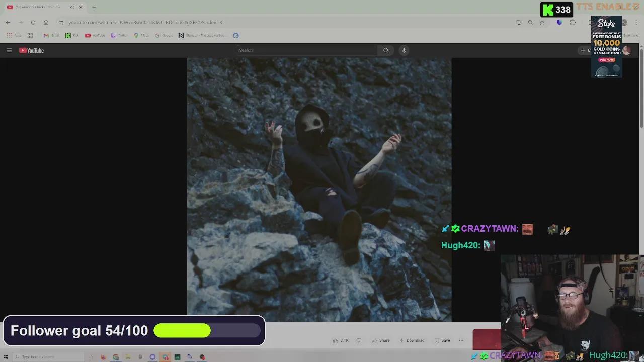
Task: Open the Kick bookmark
Action: click(x=72, y=35)
